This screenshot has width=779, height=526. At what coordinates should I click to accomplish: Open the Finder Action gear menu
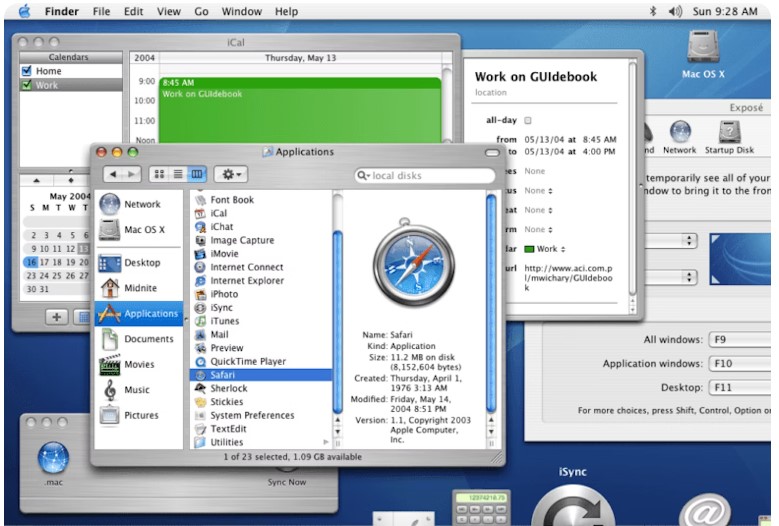pos(231,174)
